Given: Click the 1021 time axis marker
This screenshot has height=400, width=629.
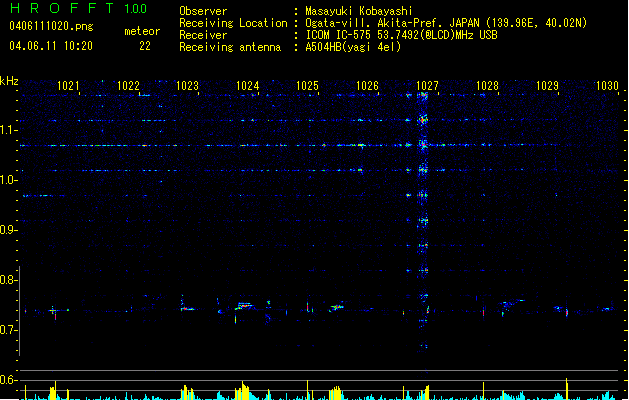Looking at the screenshot, I should (68, 86).
